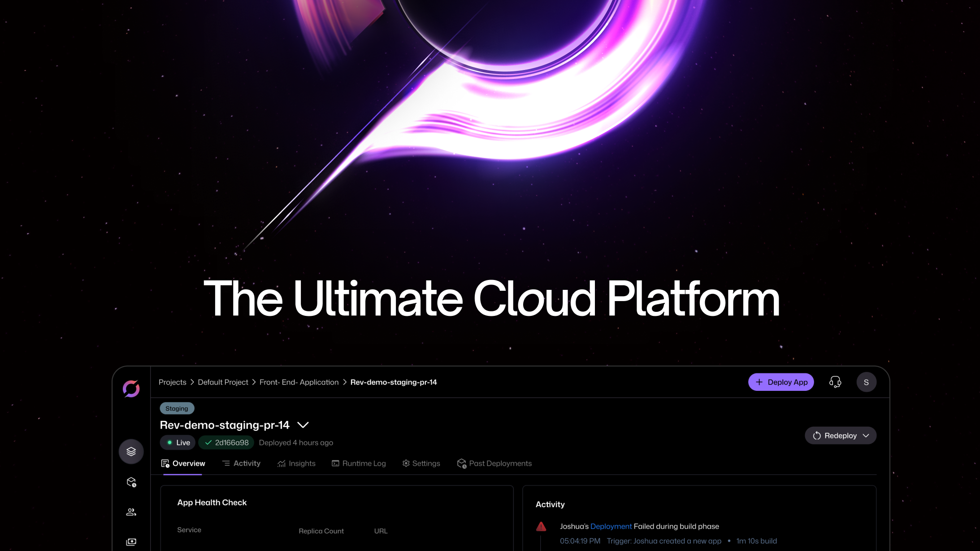Open the layers stack sidebar icon
980x551 pixels.
131,451
